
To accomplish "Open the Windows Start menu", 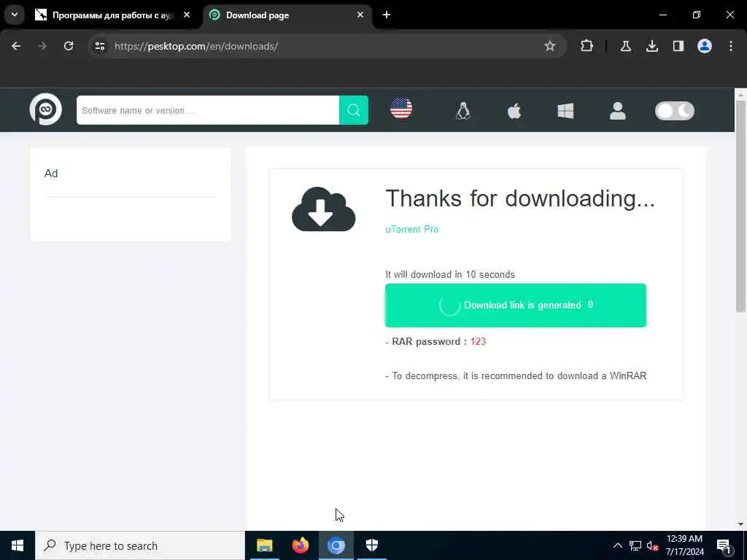I will (18, 545).
